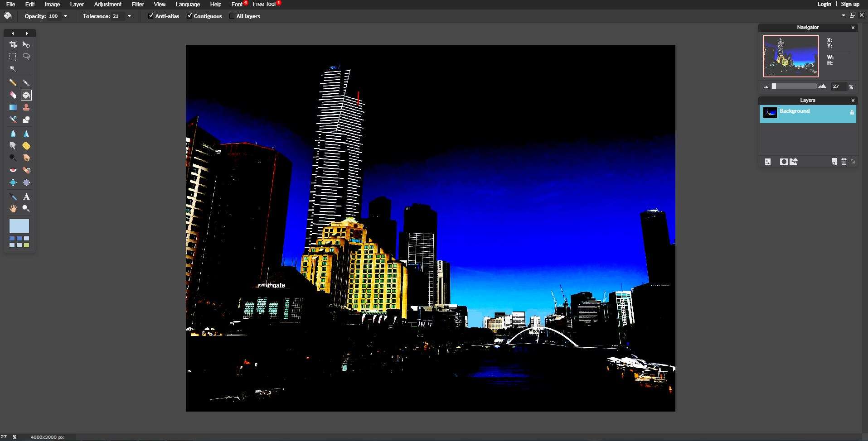868x441 pixels.
Task: Open the Opacity dropdown arrow
Action: 65,16
